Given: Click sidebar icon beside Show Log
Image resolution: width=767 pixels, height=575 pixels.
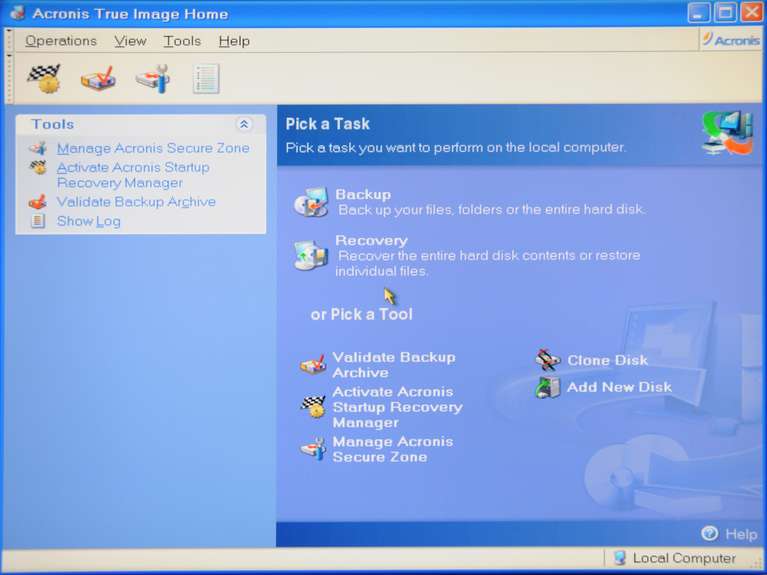Looking at the screenshot, I should pos(38,221).
